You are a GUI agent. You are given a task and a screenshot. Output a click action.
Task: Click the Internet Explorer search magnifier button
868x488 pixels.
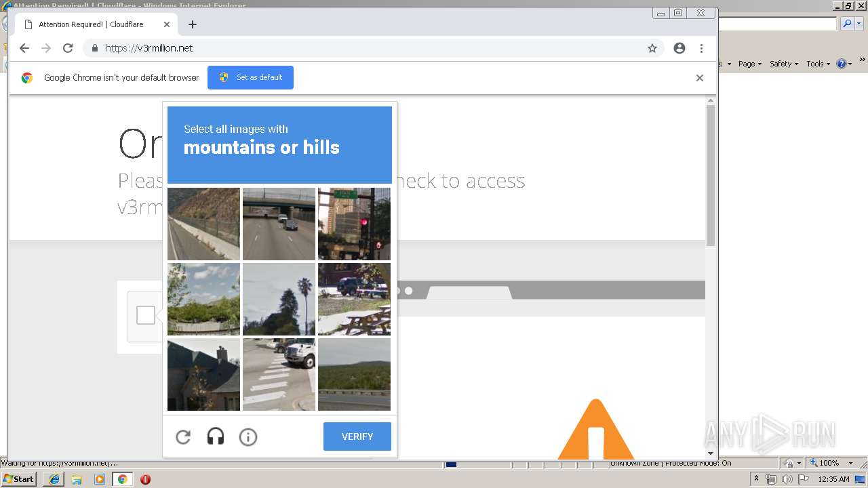click(846, 24)
